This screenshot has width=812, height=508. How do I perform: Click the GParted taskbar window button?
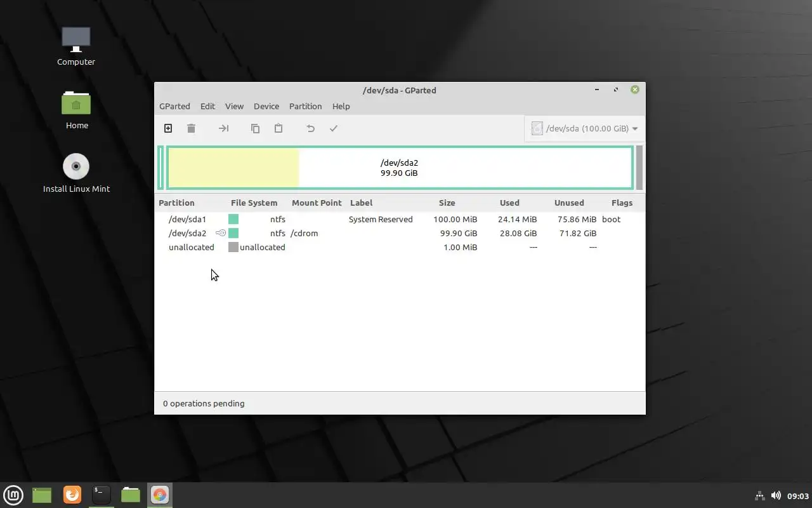160,495
